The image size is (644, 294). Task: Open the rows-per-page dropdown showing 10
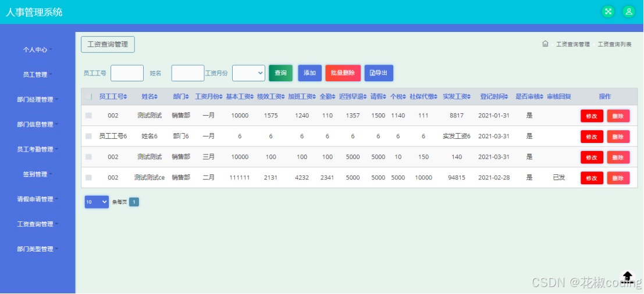[x=97, y=202]
